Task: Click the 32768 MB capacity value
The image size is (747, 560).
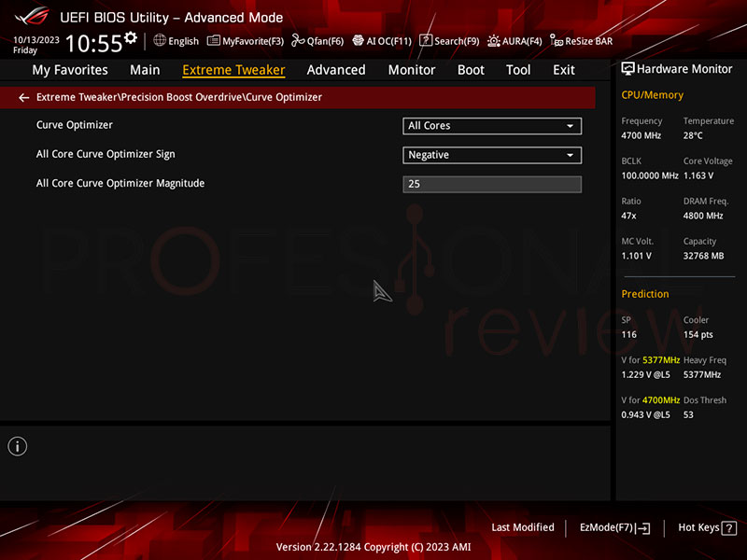Action: click(704, 256)
